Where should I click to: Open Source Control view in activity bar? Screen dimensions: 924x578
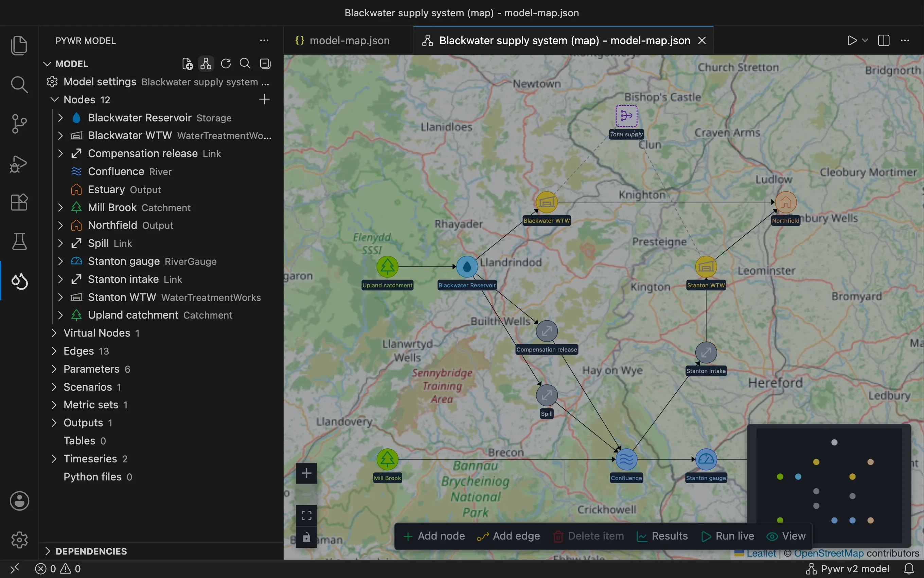coord(19,124)
